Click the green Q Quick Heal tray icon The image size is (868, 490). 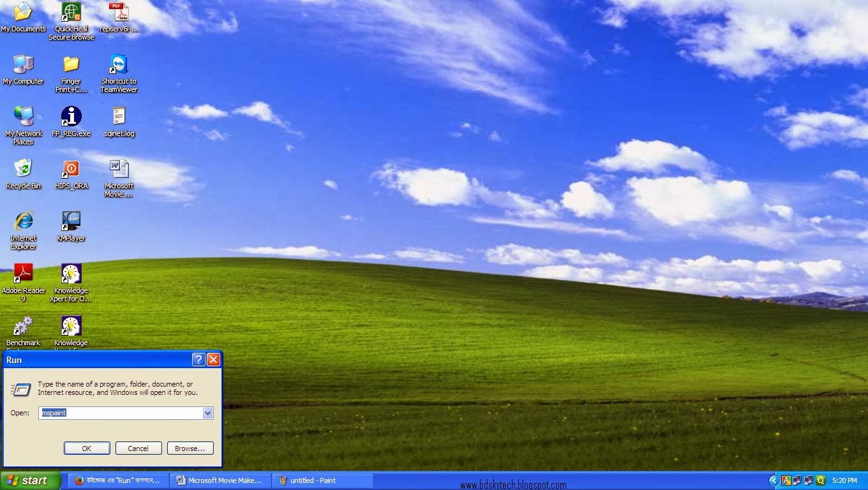(820, 480)
